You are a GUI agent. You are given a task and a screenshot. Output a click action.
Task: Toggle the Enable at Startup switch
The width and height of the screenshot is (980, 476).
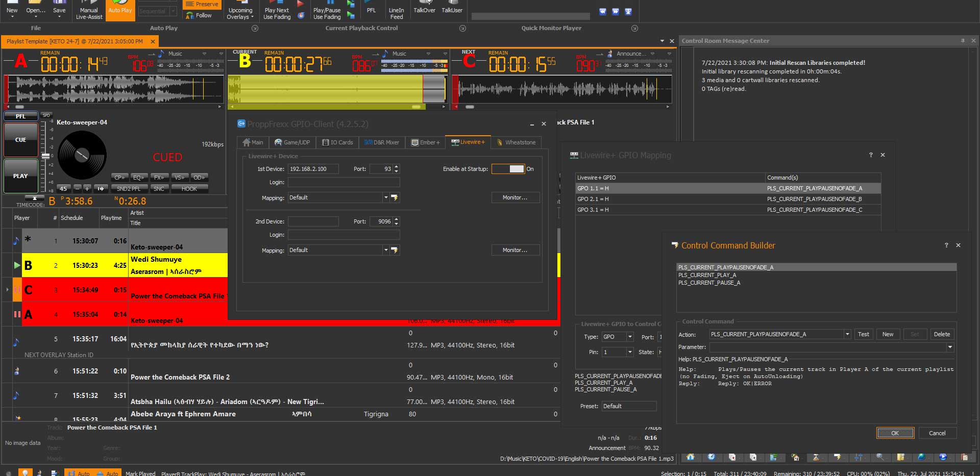click(508, 169)
